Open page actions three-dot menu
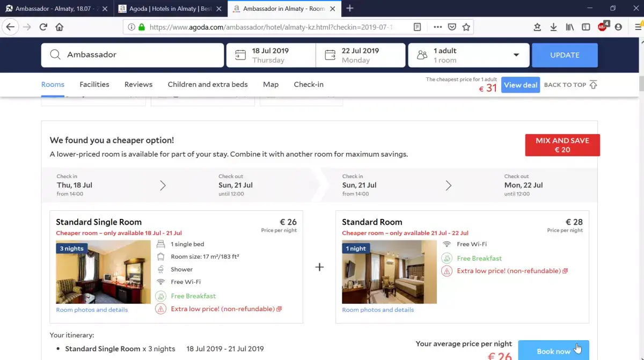The width and height of the screenshot is (644, 360). [437, 27]
